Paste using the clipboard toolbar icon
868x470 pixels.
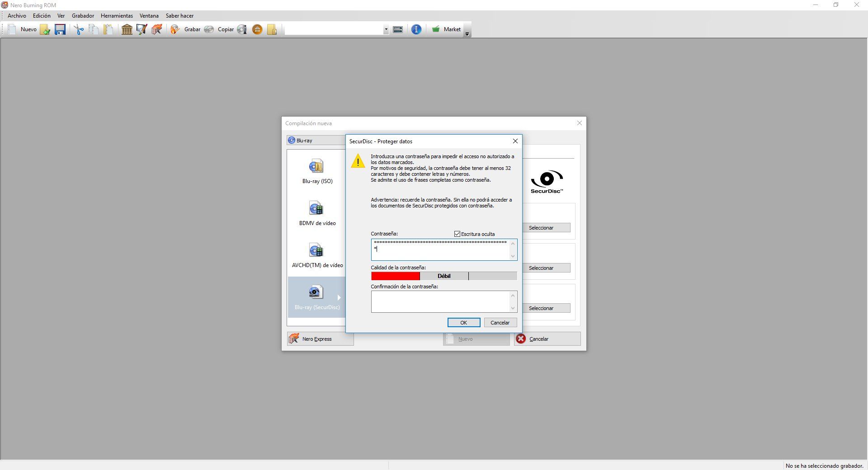pos(108,29)
